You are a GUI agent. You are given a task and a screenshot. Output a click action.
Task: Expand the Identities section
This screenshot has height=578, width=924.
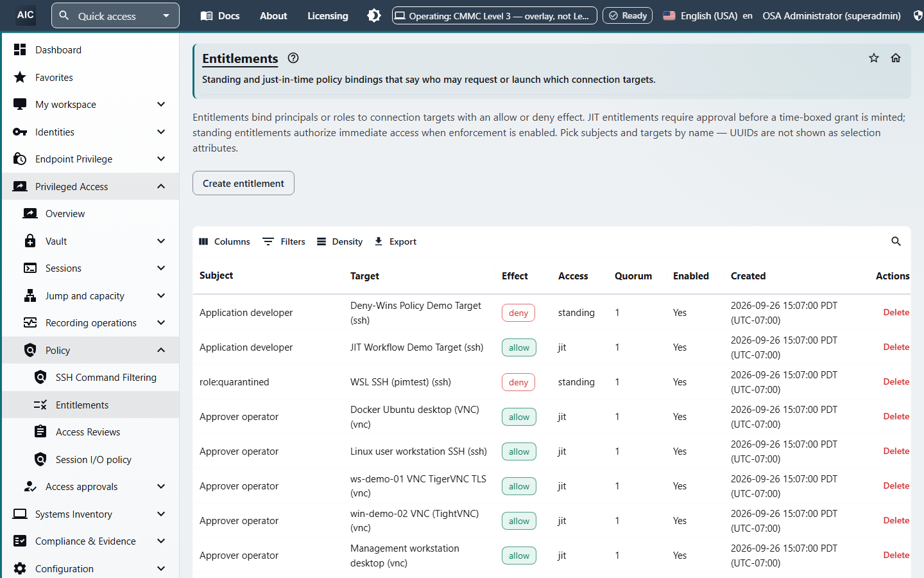click(90, 132)
